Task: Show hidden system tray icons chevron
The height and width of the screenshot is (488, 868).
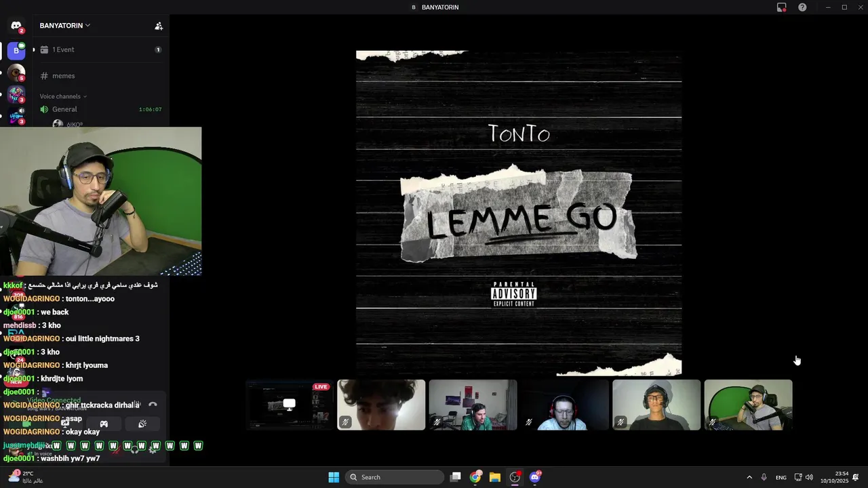Action: [x=749, y=477]
